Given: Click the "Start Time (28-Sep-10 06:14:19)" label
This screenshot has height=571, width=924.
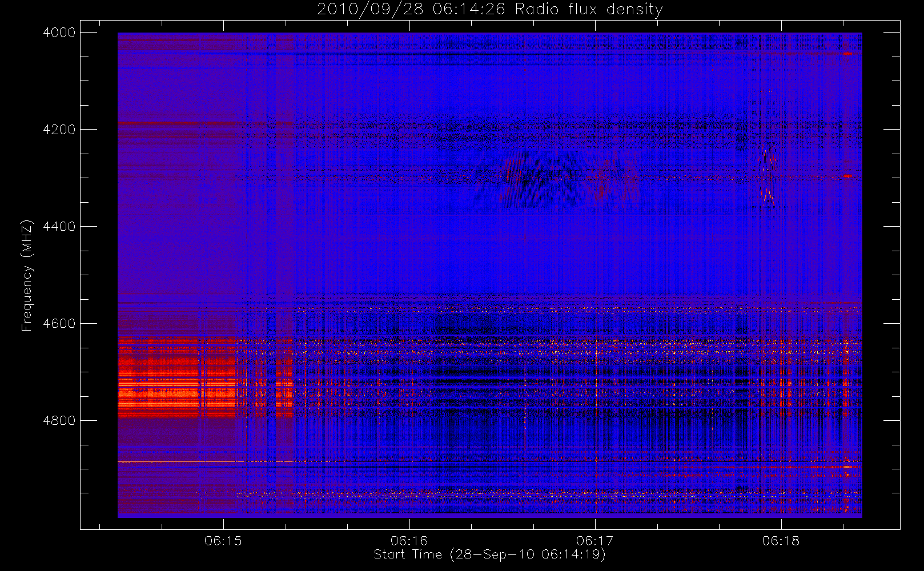Looking at the screenshot, I should coord(489,554).
